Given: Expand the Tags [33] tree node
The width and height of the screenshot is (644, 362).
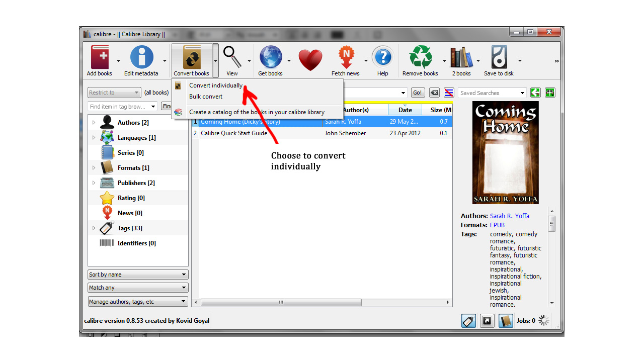Looking at the screenshot, I should (94, 228).
